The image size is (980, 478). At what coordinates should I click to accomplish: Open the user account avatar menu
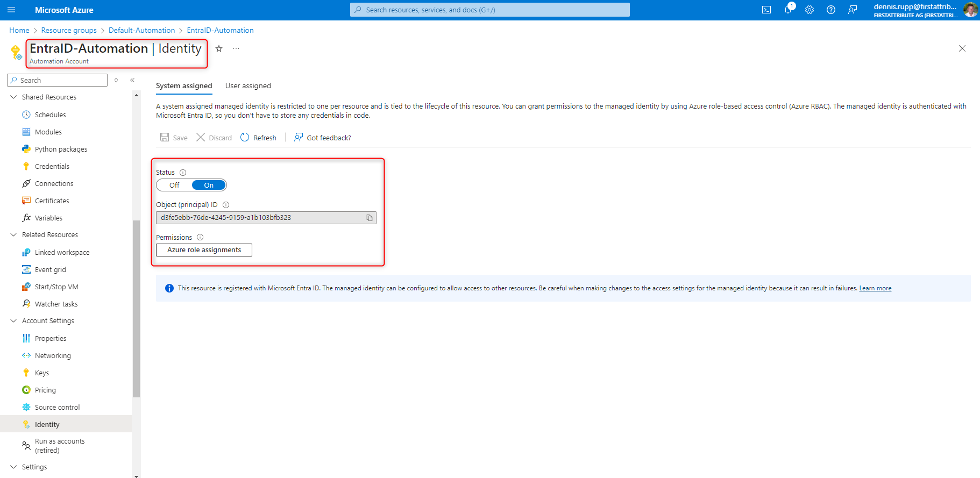[x=970, y=10]
